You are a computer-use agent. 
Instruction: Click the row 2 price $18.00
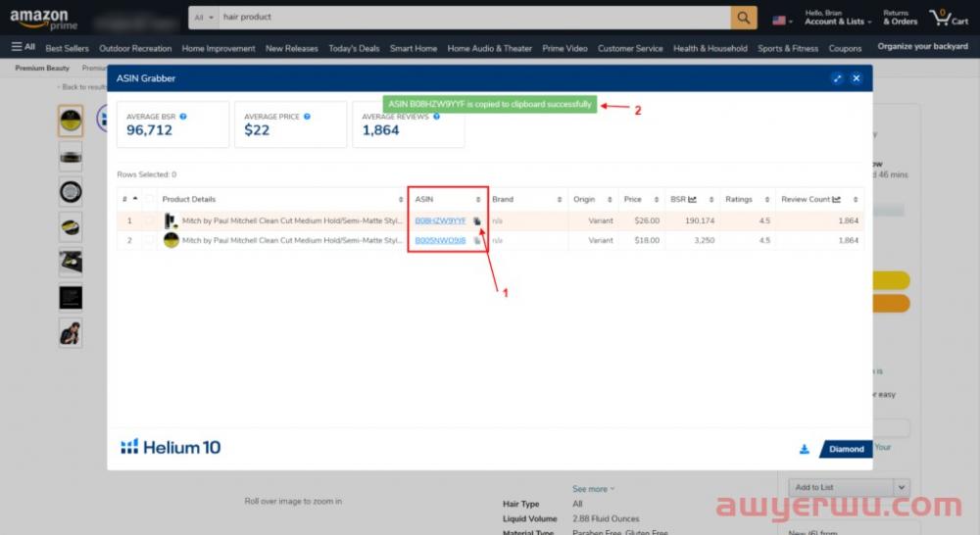[x=646, y=240]
